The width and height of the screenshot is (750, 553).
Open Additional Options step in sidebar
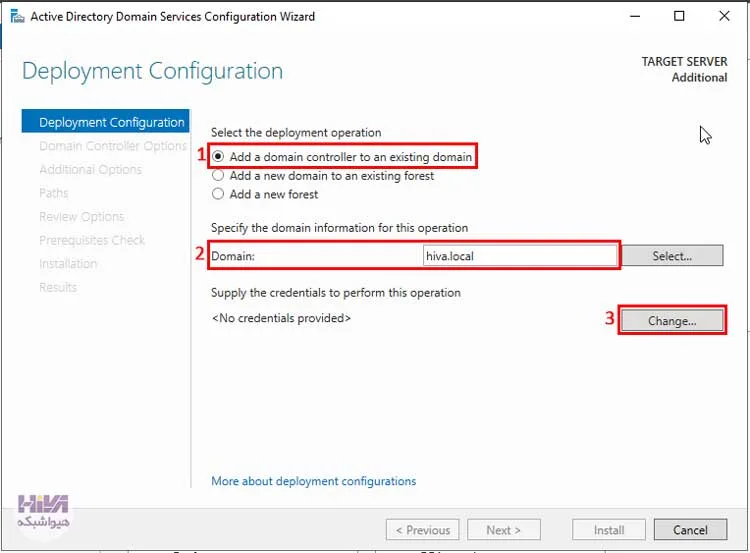pyautogui.click(x=90, y=169)
